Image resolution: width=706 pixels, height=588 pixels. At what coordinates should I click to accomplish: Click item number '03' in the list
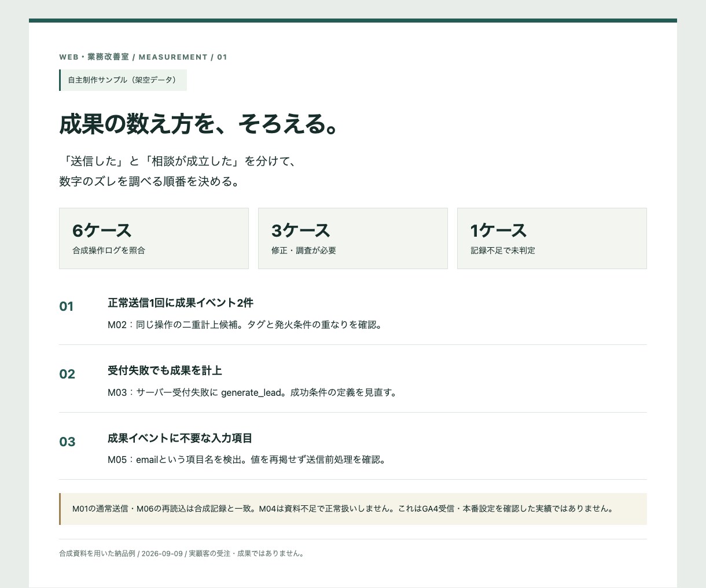[x=67, y=442]
